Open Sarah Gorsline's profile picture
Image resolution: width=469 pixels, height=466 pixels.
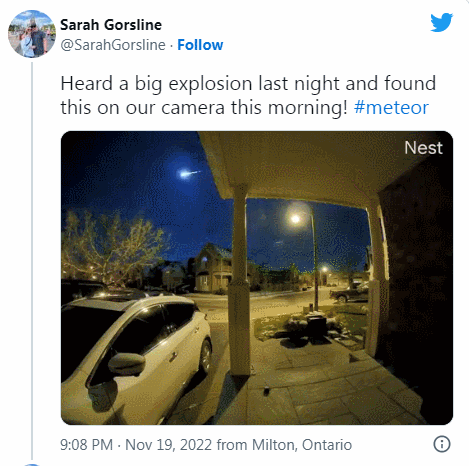pos(32,34)
